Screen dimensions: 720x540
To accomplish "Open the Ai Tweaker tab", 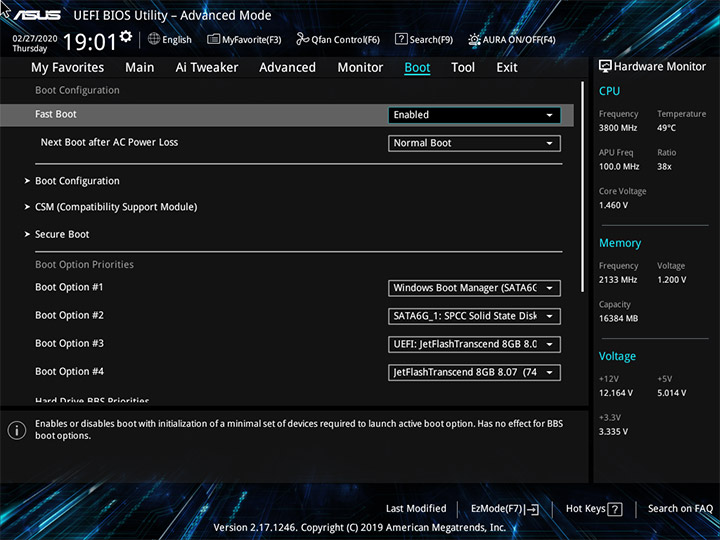I will click(x=207, y=68).
